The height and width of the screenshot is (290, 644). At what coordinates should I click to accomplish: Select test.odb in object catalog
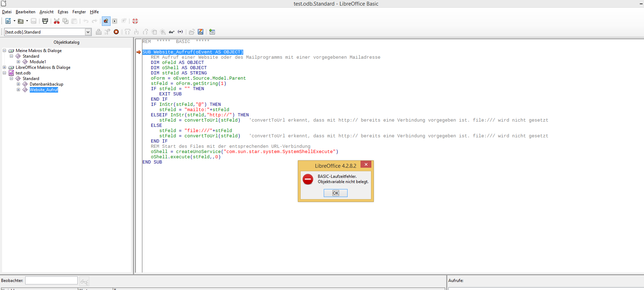(23, 73)
